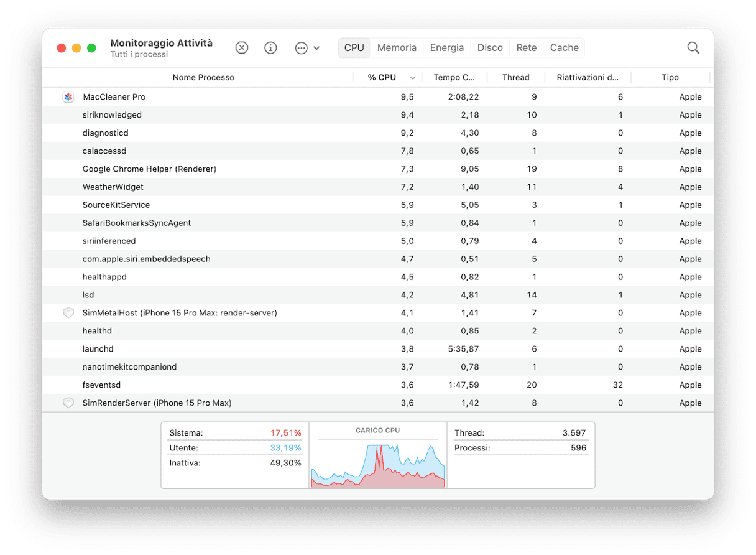Select the siriknowledged process
The width and height of the screenshot is (756, 555).
point(378,115)
